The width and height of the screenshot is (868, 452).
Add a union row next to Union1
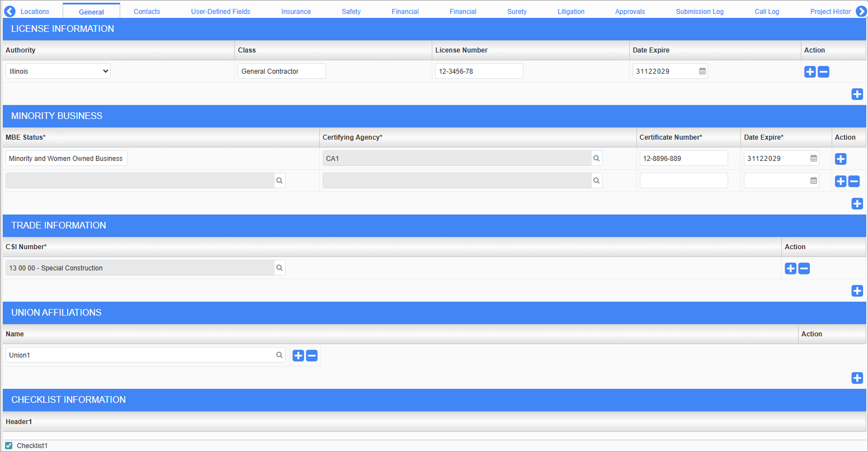point(299,355)
